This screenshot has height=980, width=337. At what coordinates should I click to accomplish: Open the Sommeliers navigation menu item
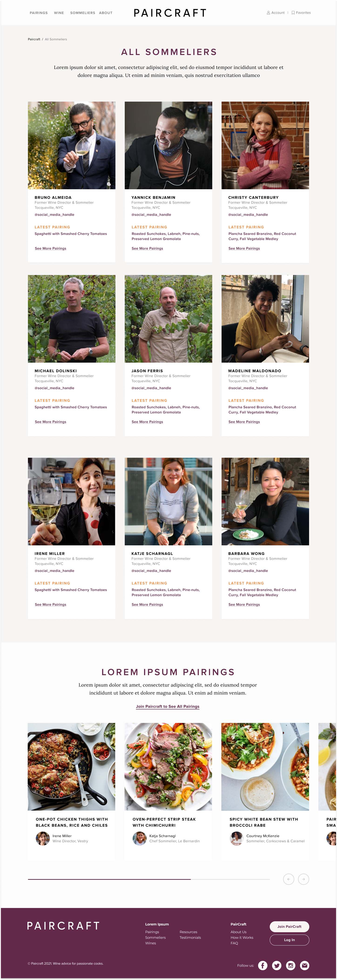click(x=82, y=13)
